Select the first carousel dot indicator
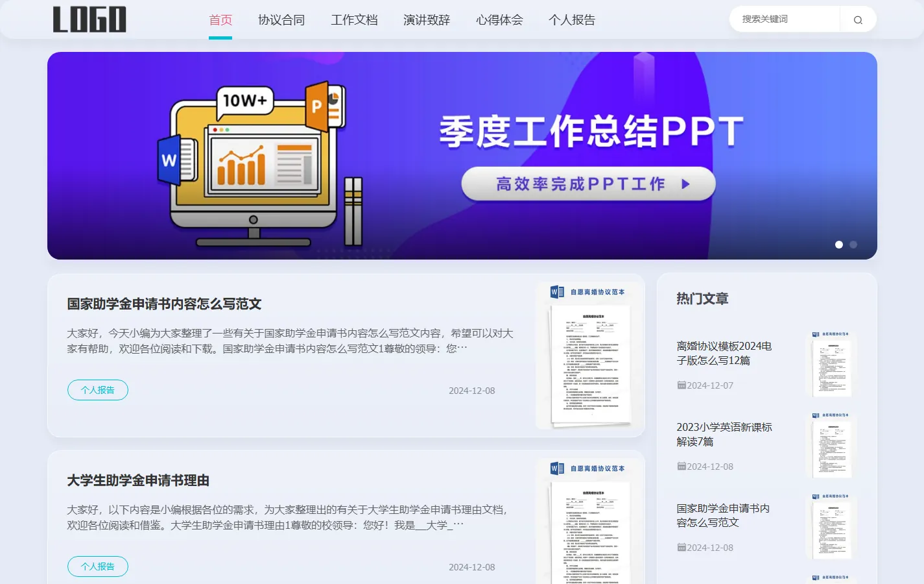Viewport: 924px width, 584px height. click(x=839, y=245)
